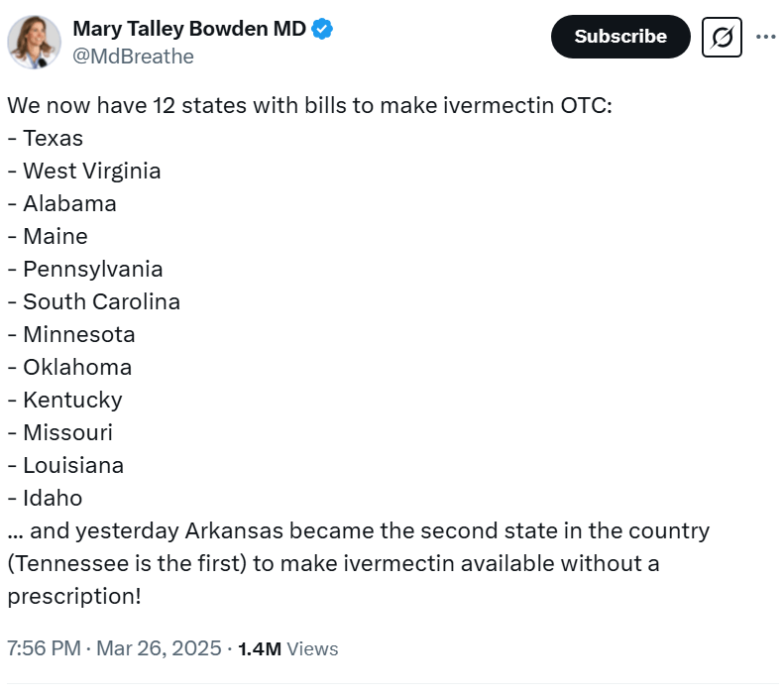The height and width of the screenshot is (697, 784).
Task: Click the 7:56 PM Mar 26, 2025 timestamp
Action: point(113,648)
